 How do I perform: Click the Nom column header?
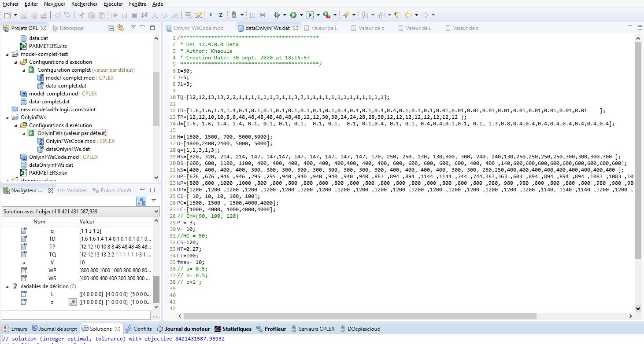pos(39,222)
